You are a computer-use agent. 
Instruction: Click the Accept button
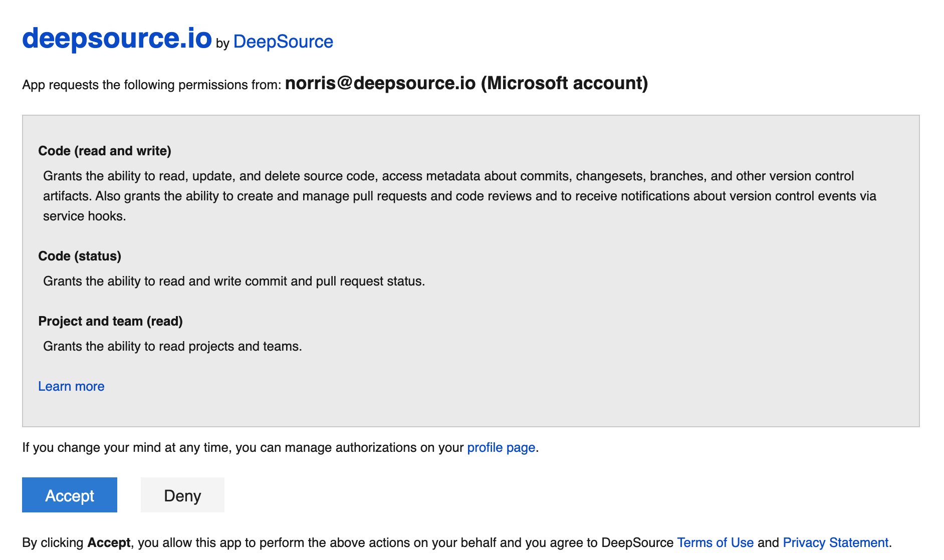(69, 495)
